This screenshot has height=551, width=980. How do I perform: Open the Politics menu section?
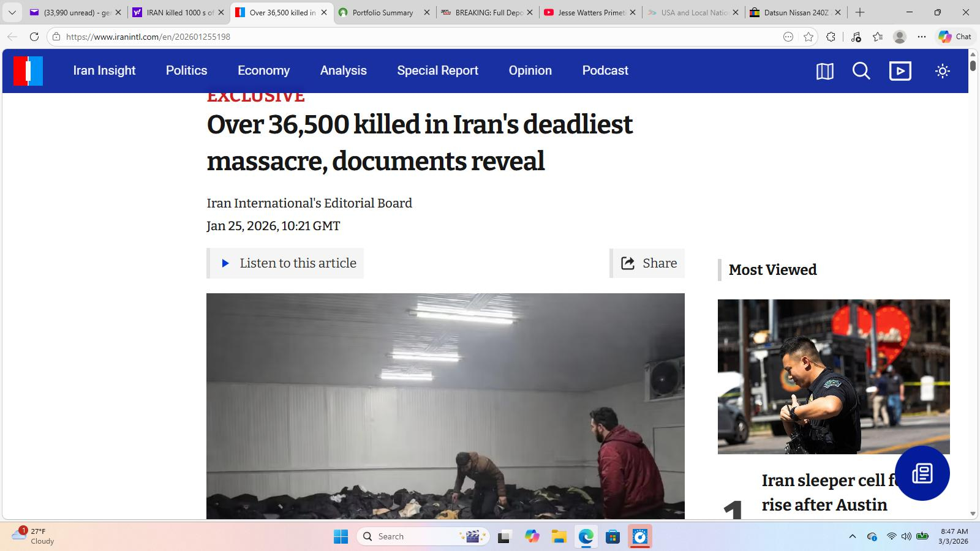(186, 70)
